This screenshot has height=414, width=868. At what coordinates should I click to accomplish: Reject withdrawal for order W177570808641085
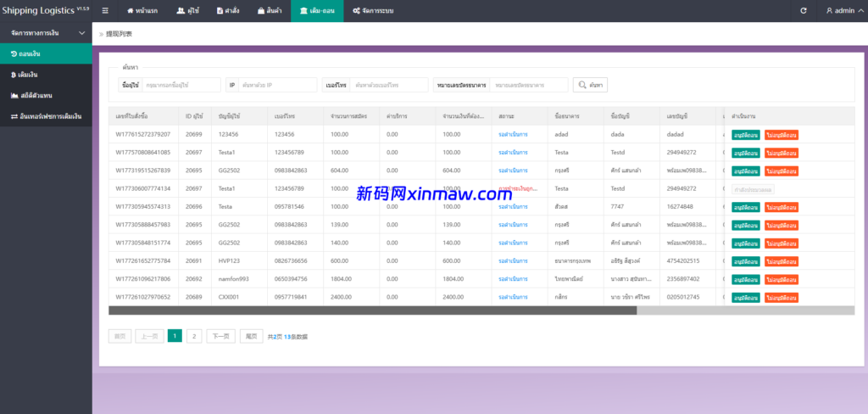tap(781, 153)
